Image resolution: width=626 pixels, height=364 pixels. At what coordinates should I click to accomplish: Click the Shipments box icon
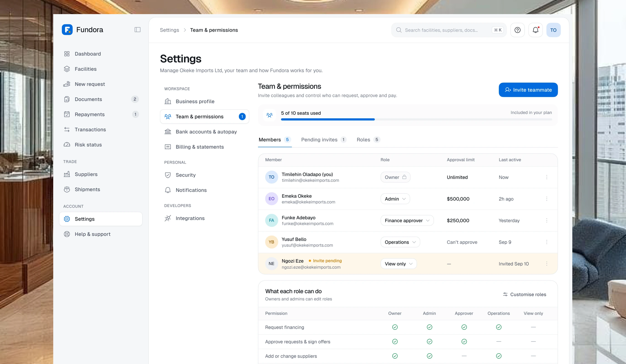click(x=67, y=189)
